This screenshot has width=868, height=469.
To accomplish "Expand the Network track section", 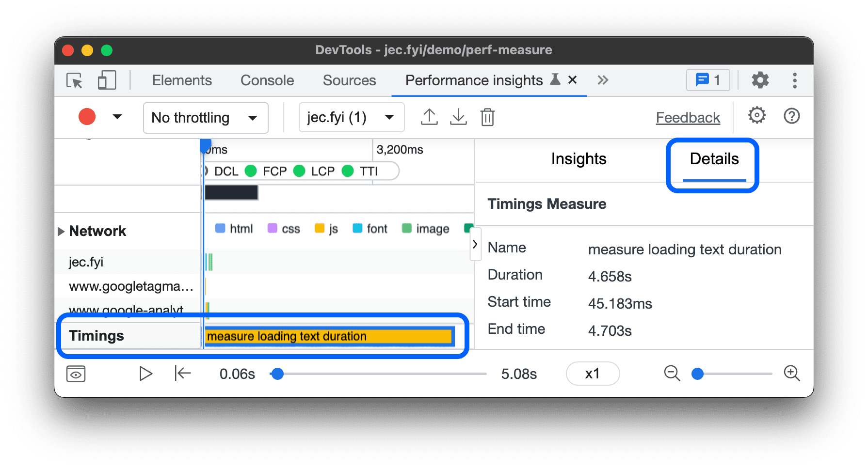I will point(62,231).
